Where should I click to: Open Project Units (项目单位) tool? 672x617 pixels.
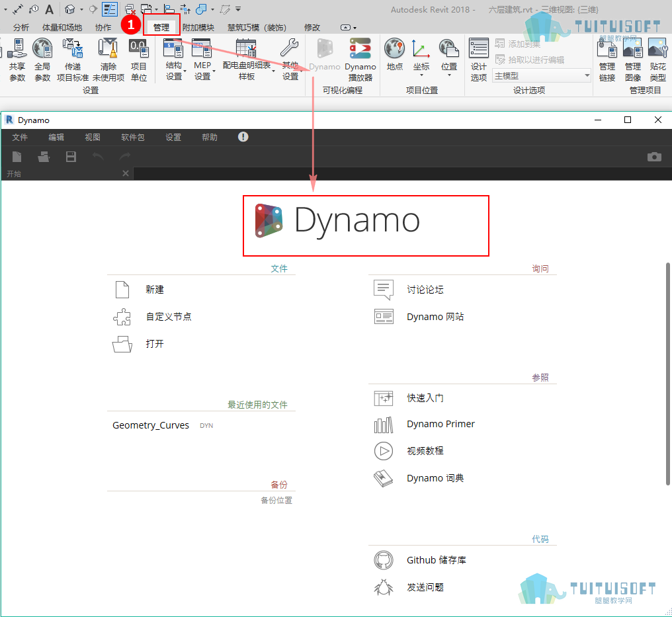coord(138,48)
